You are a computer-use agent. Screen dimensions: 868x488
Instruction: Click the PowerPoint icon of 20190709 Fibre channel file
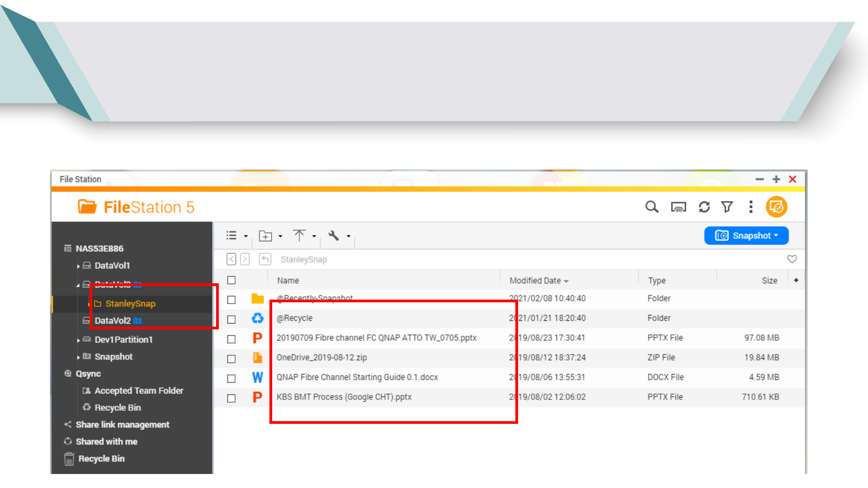(x=258, y=338)
